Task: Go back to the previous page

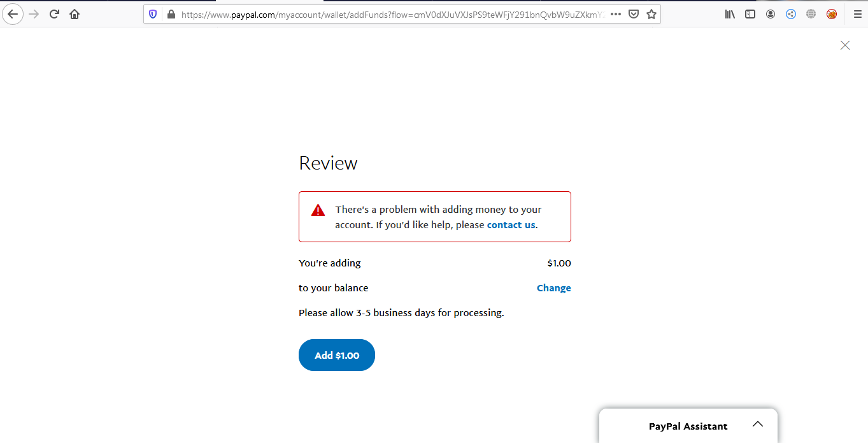Action: click(x=13, y=14)
